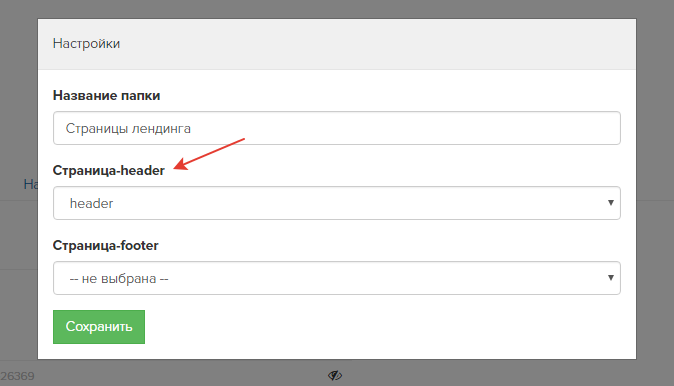This screenshot has width=674, height=386.
Task: Click the green Сохранить button
Action: point(99,327)
